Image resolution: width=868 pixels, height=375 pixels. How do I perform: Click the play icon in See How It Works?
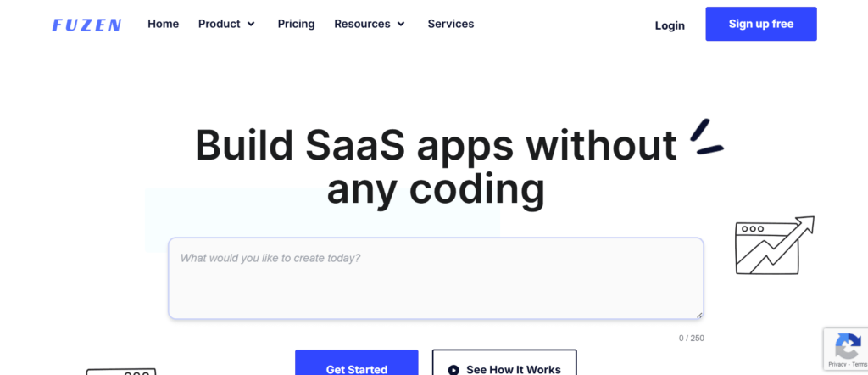click(453, 370)
